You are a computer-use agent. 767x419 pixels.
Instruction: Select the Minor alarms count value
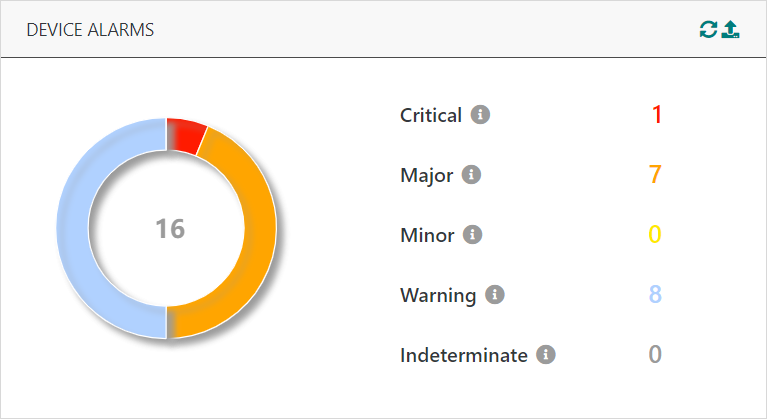pos(655,235)
